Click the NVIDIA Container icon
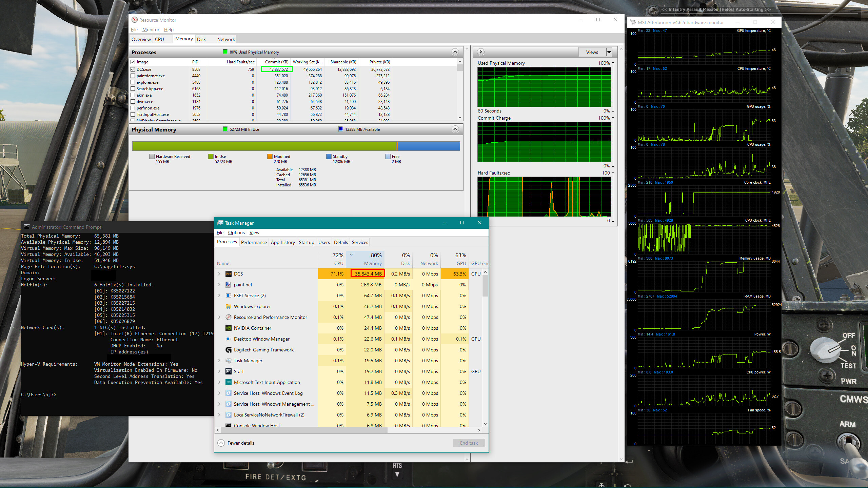 [x=228, y=328]
